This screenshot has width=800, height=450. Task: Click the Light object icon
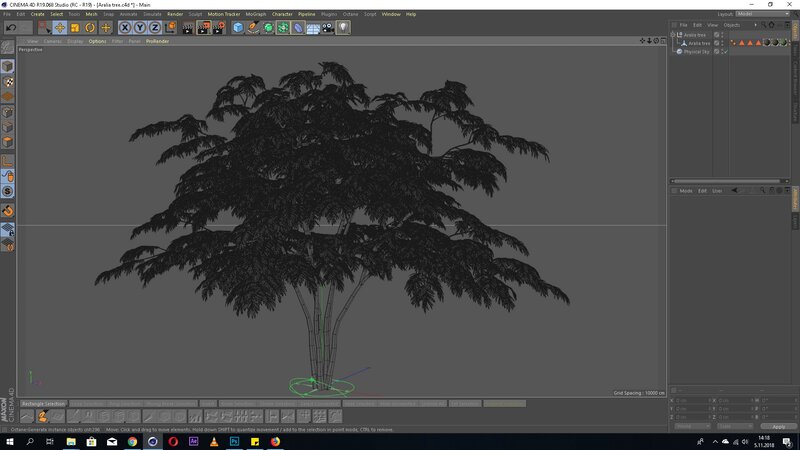tap(343, 28)
